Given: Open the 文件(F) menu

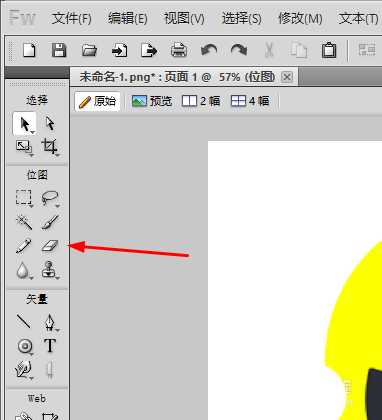Looking at the screenshot, I should point(71,18).
